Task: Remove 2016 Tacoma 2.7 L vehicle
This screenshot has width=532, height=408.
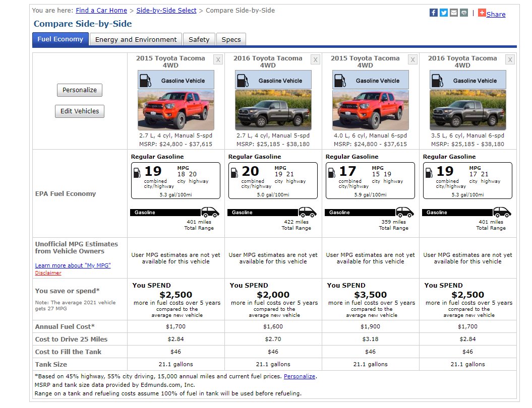Action: tap(316, 60)
